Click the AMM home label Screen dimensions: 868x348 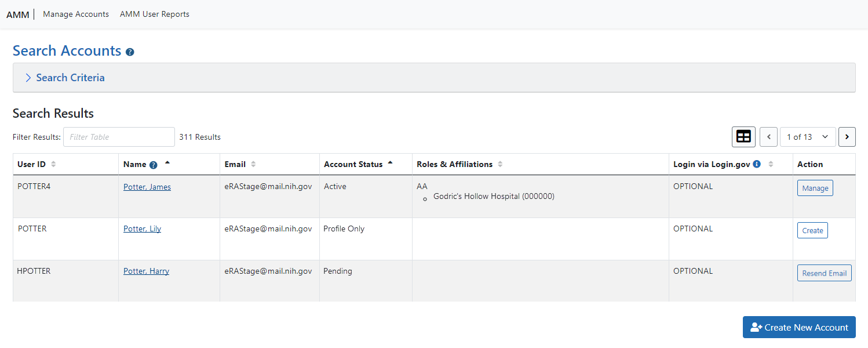coord(18,14)
